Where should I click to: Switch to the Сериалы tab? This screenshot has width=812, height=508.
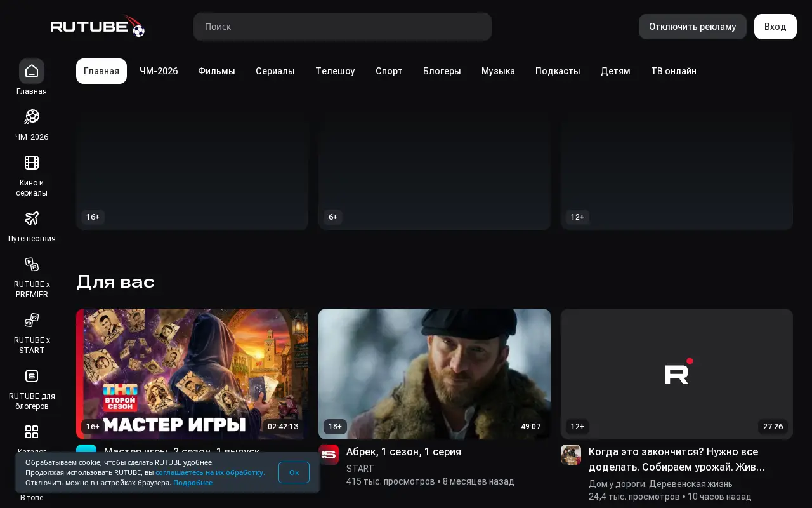click(275, 71)
